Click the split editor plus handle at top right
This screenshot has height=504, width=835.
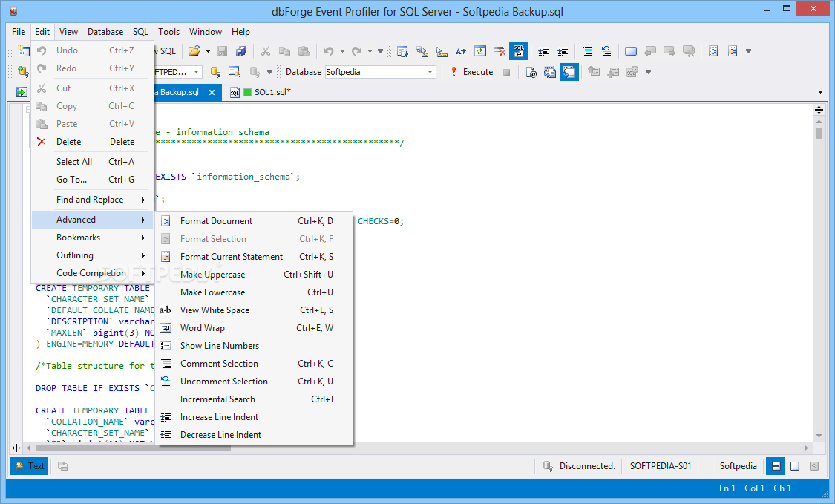pos(819,110)
